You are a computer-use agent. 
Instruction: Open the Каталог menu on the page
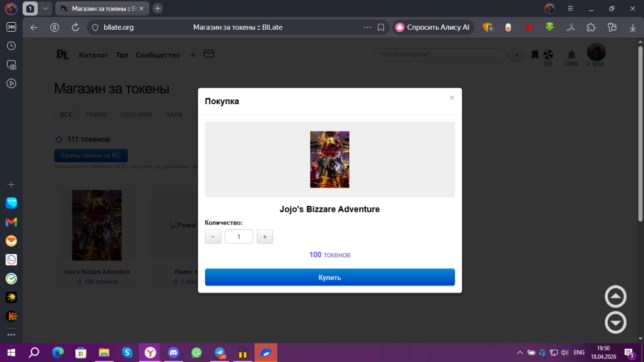(x=94, y=55)
